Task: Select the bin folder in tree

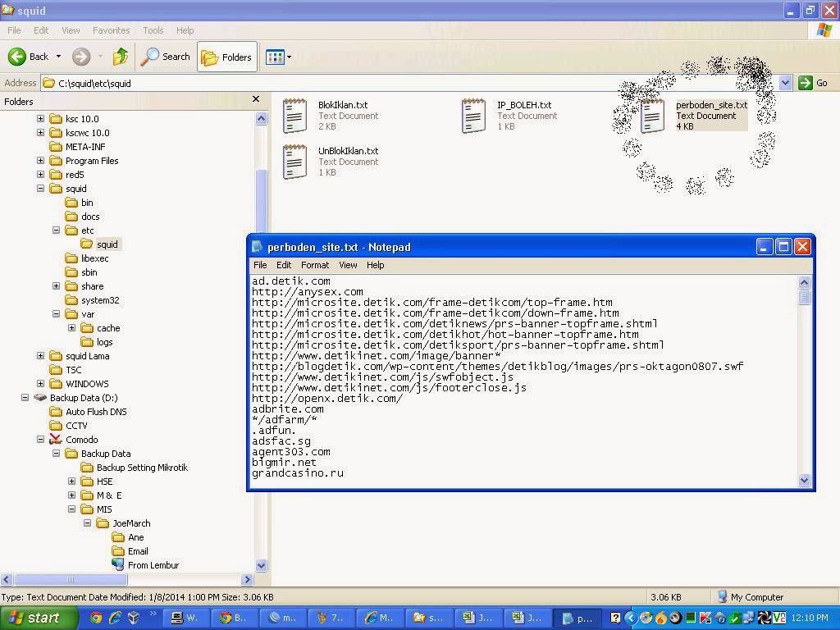Action: click(80, 203)
